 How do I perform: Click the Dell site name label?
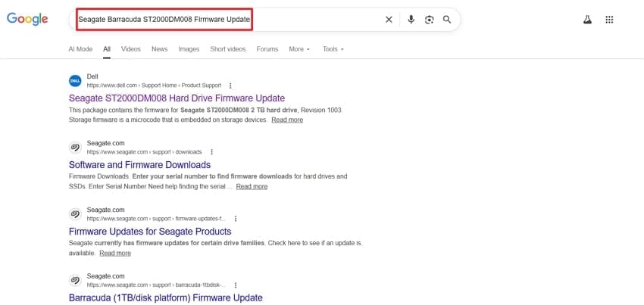click(92, 76)
